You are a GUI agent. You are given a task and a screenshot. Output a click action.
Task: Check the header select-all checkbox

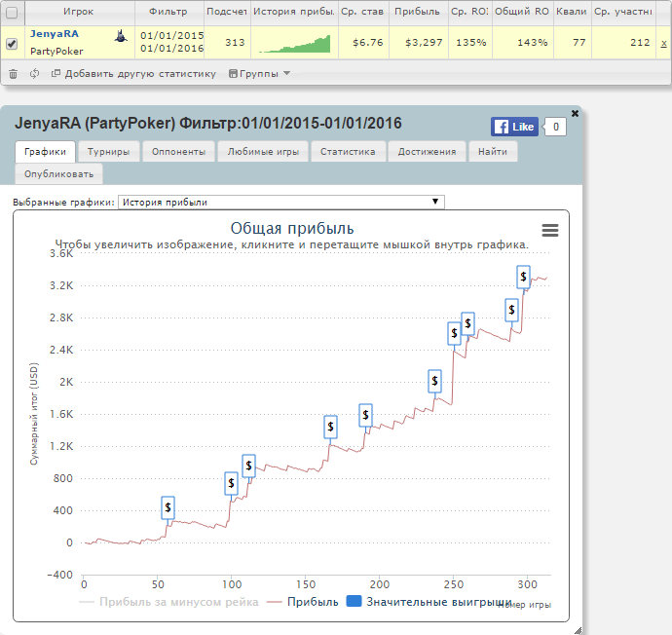tap(12, 13)
